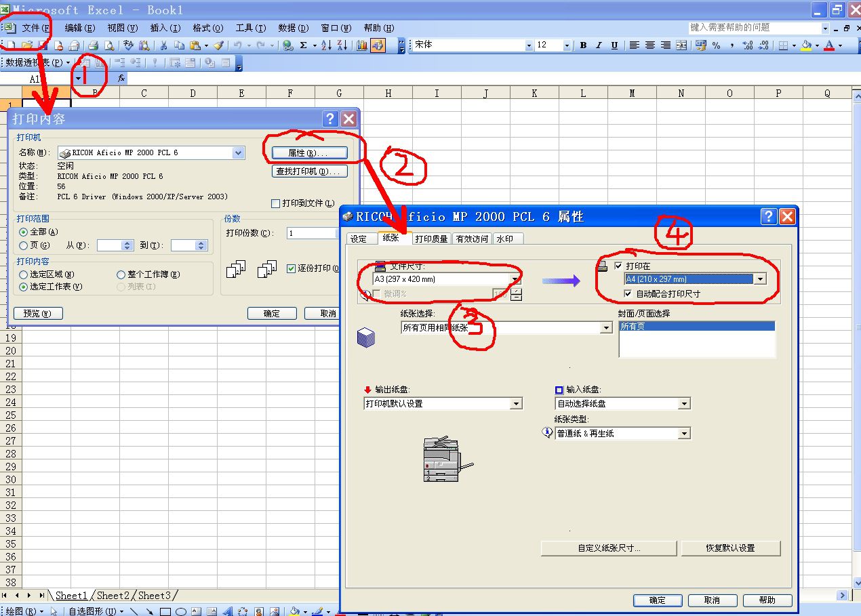Click the Cut scissors icon in toolbar
This screenshot has height=616, width=861.
click(163, 45)
